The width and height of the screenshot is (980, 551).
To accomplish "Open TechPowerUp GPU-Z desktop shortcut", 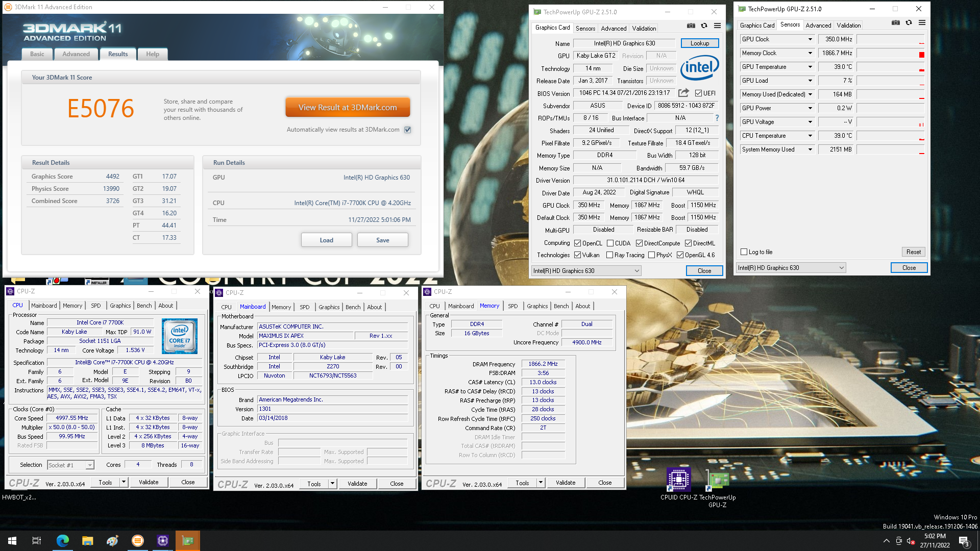I will 717,488.
